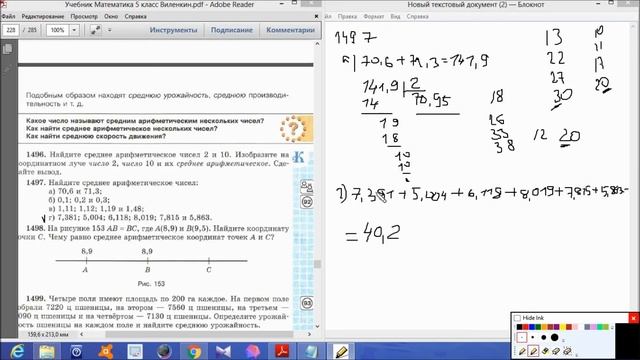Image resolution: width=640 pixels, height=360 pixels.
Task: Choose the small dot pen width
Action: (533, 337)
